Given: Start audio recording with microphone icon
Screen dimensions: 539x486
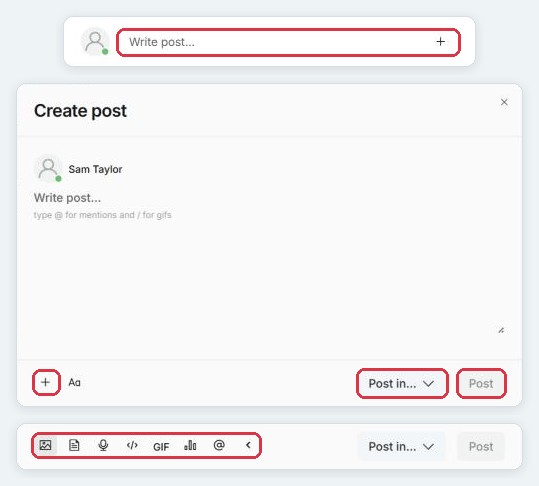Looking at the screenshot, I should point(103,445).
